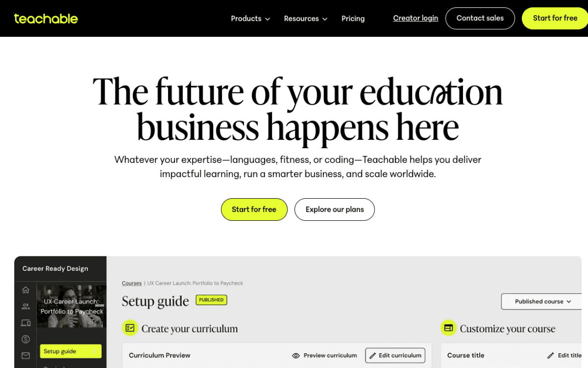The width and height of the screenshot is (588, 368).
Task: Click the Explore our plans button
Action: pos(334,209)
